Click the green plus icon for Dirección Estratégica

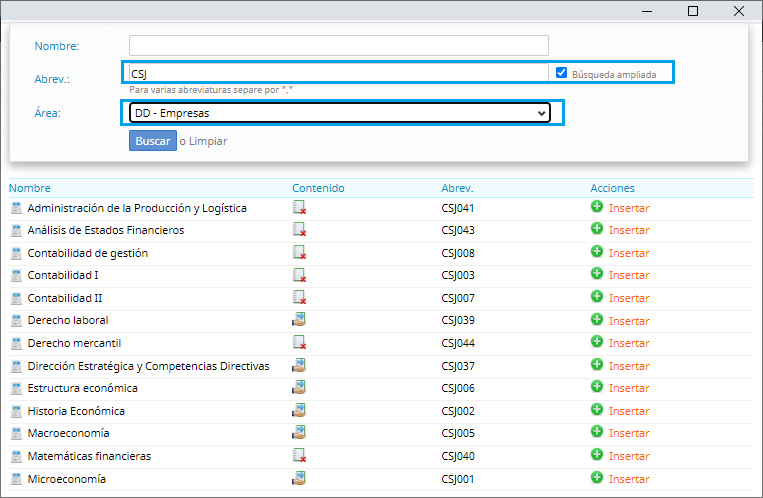click(597, 364)
